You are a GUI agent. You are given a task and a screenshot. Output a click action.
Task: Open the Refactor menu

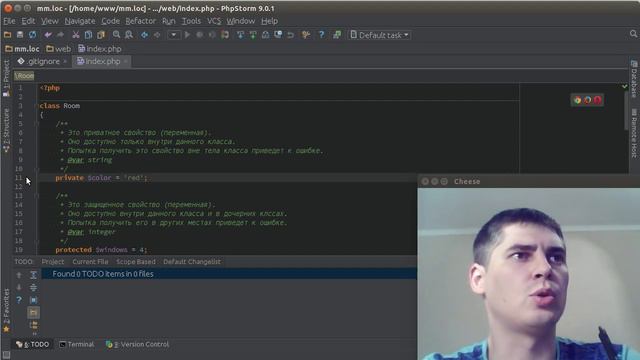pyautogui.click(x=140, y=21)
